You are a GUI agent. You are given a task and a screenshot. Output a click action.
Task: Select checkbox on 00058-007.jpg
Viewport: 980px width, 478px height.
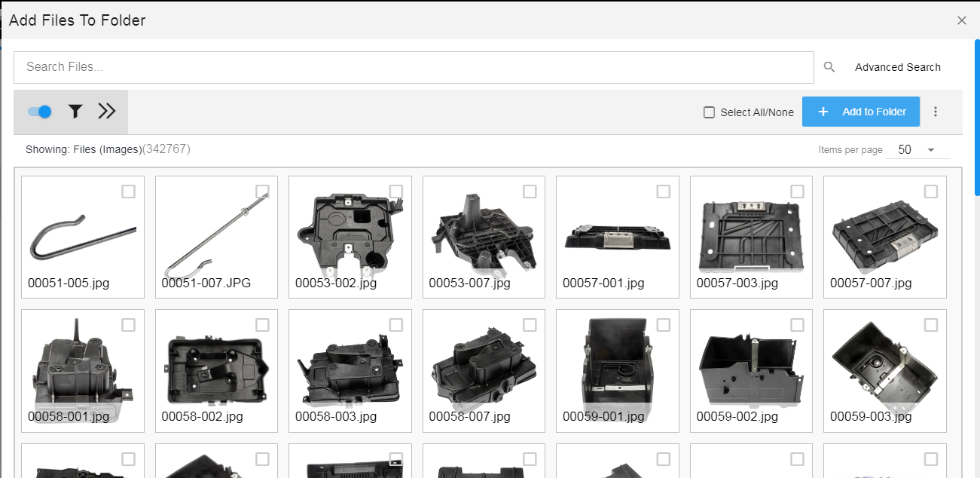click(x=530, y=325)
